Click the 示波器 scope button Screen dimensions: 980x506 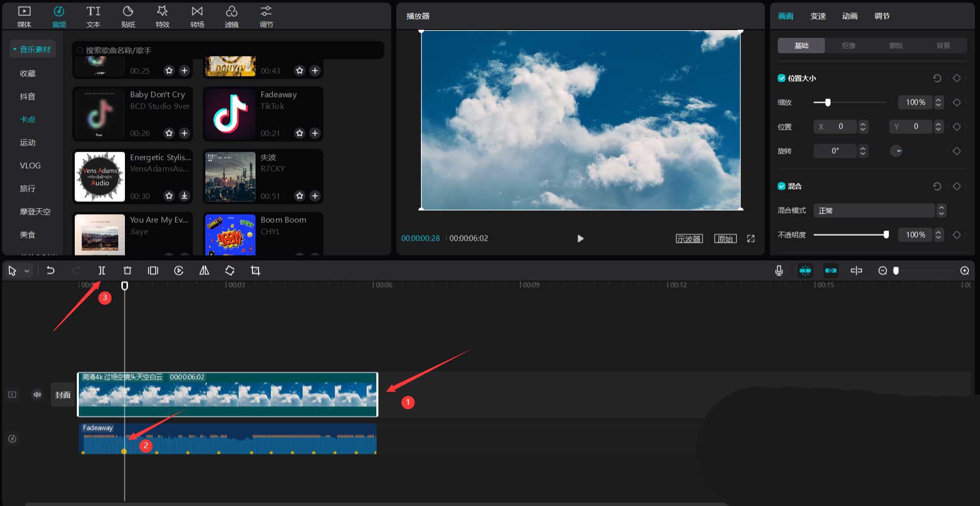[x=689, y=239]
